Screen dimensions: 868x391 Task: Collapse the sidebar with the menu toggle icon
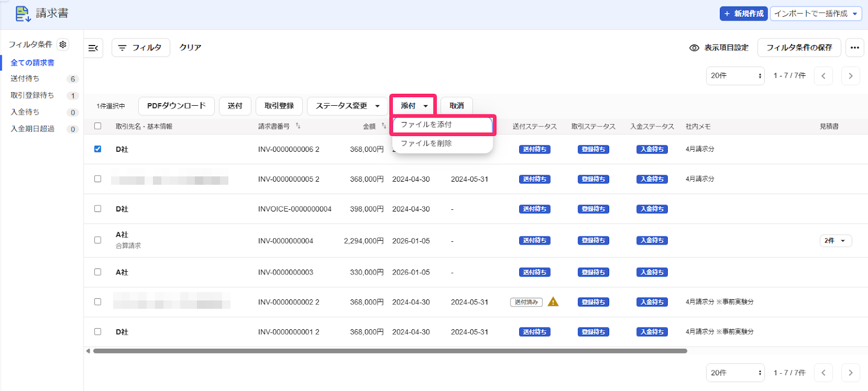(x=93, y=48)
